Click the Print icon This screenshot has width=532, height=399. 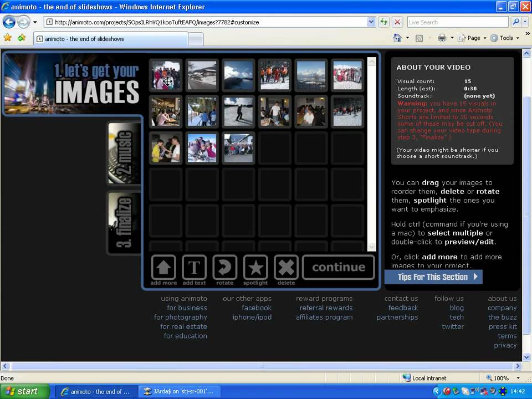(442, 38)
